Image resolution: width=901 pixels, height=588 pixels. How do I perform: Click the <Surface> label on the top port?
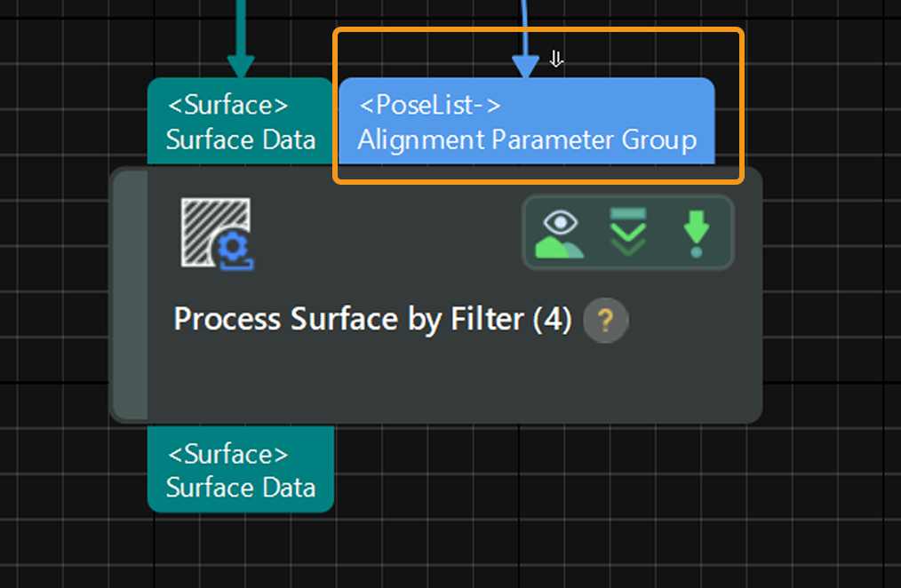tap(228, 105)
